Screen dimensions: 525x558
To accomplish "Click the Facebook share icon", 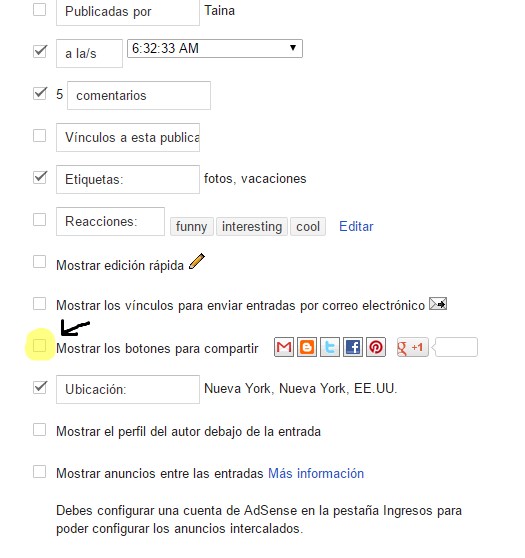I will [353, 347].
